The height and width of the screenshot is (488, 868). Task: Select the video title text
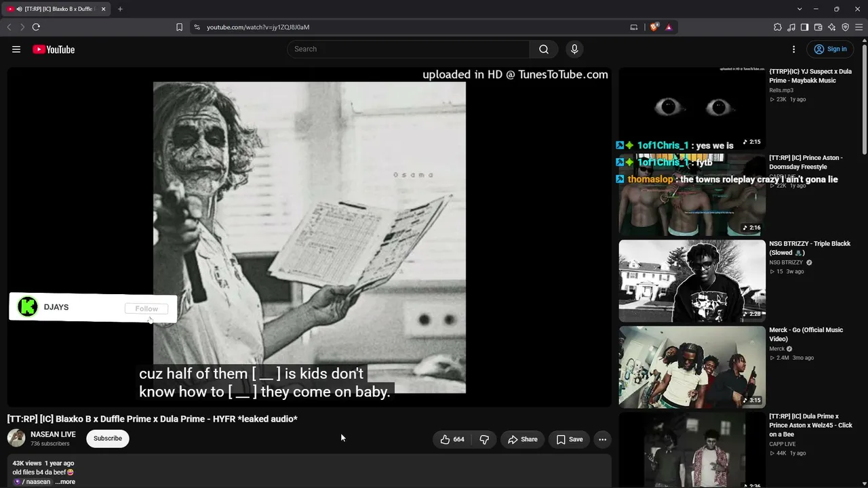click(153, 419)
